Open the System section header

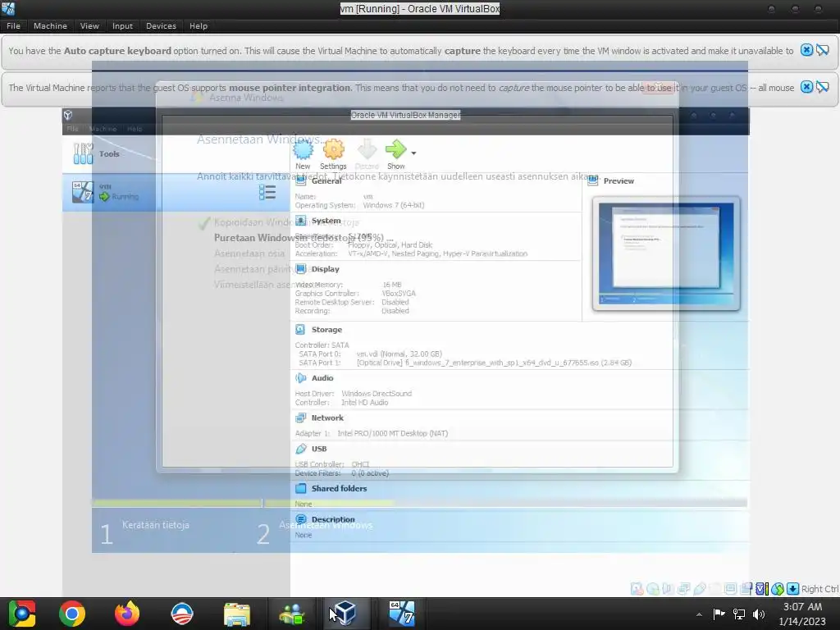point(326,221)
